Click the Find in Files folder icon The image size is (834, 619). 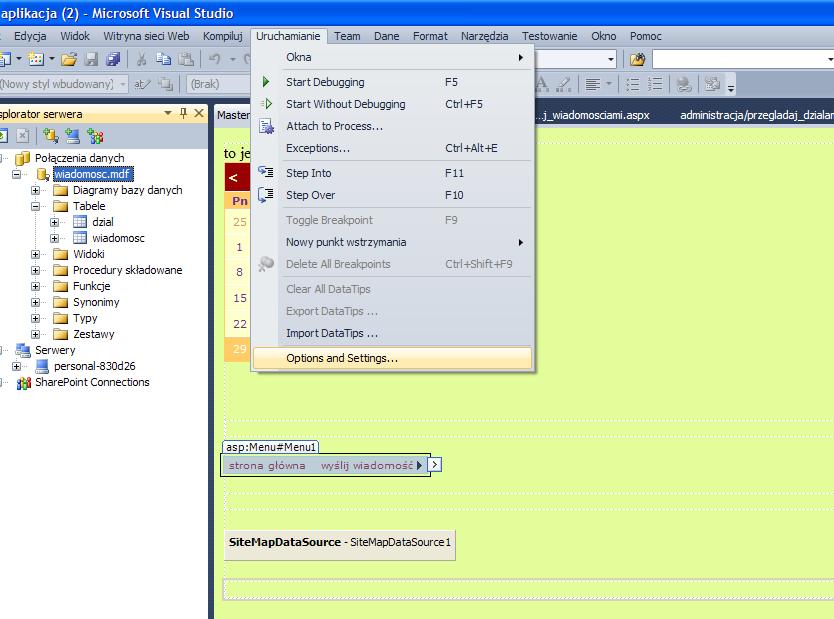pos(637,59)
